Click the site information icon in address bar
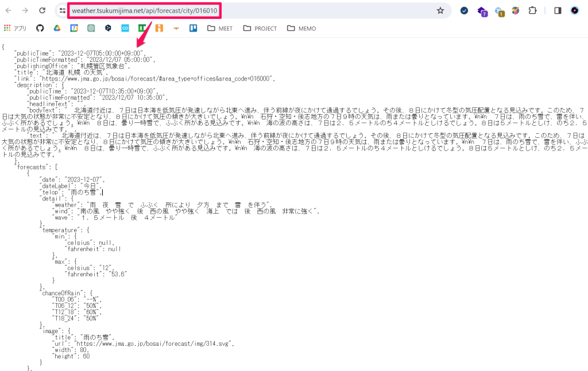The width and height of the screenshot is (588, 371). (x=63, y=10)
